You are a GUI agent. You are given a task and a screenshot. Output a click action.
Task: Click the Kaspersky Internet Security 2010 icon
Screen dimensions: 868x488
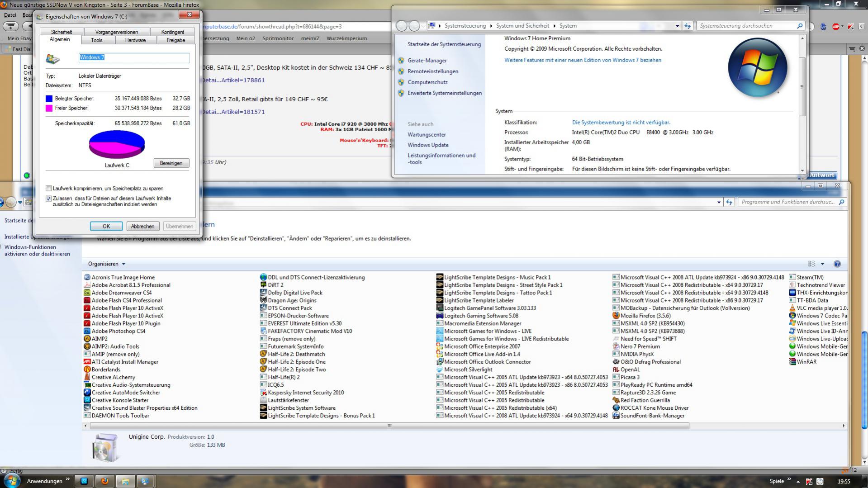pyautogui.click(x=263, y=393)
